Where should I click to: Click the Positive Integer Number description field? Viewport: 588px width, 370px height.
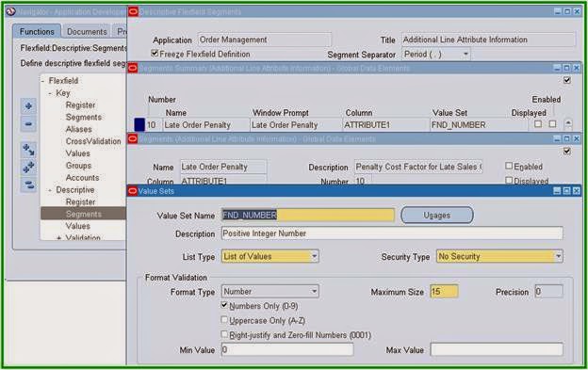point(392,233)
